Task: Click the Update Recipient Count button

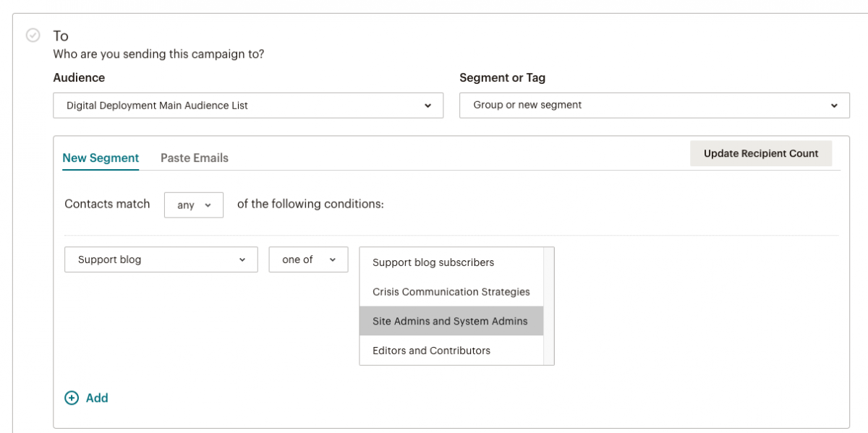Action: pos(761,153)
